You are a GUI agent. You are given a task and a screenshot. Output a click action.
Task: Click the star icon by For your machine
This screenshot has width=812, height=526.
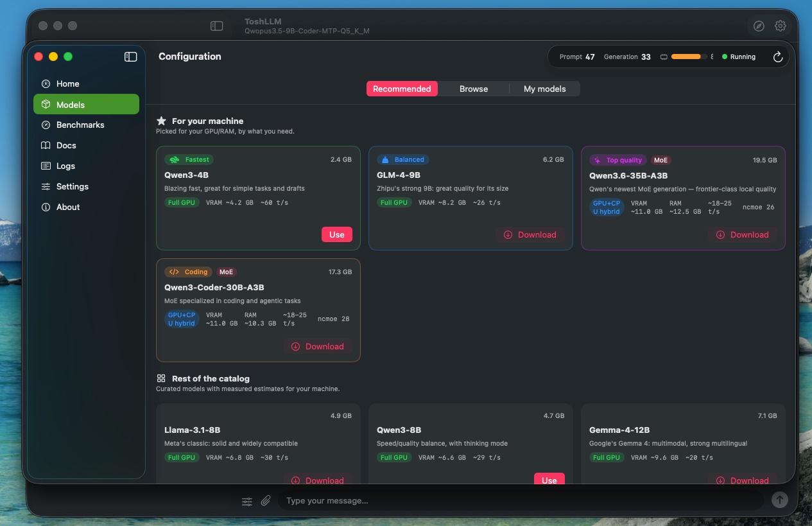161,121
